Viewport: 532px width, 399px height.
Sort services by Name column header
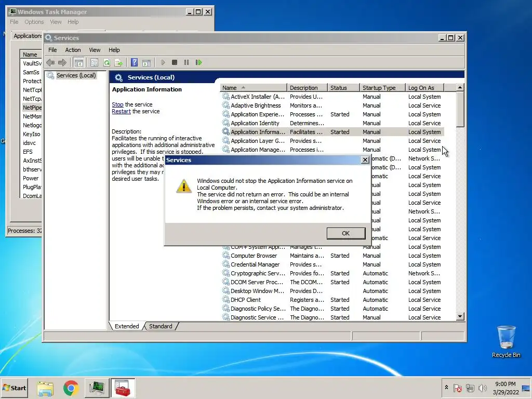point(253,87)
